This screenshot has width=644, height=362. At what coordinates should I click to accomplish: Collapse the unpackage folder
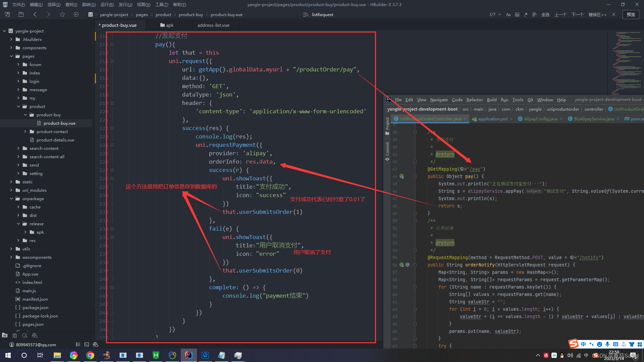click(11, 198)
